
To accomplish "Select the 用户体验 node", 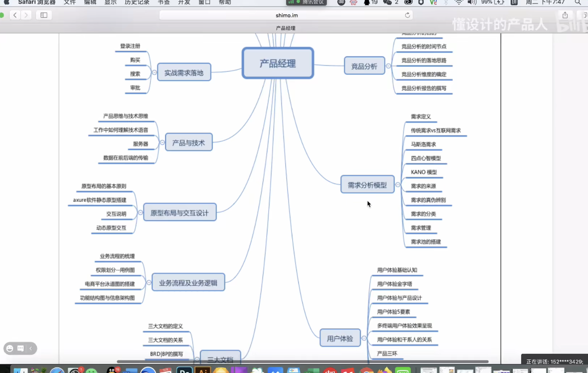I will (x=340, y=338).
